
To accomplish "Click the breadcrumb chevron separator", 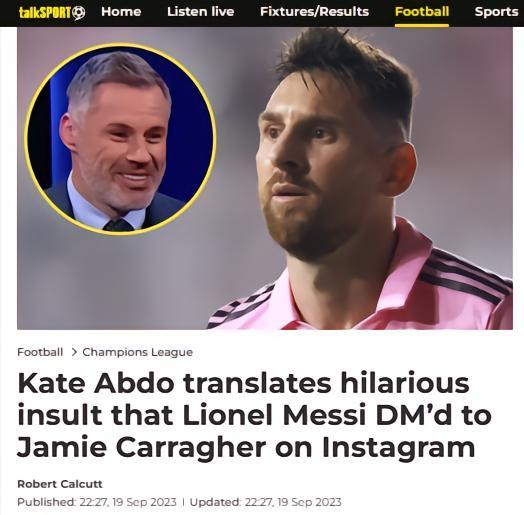I will [x=74, y=352].
